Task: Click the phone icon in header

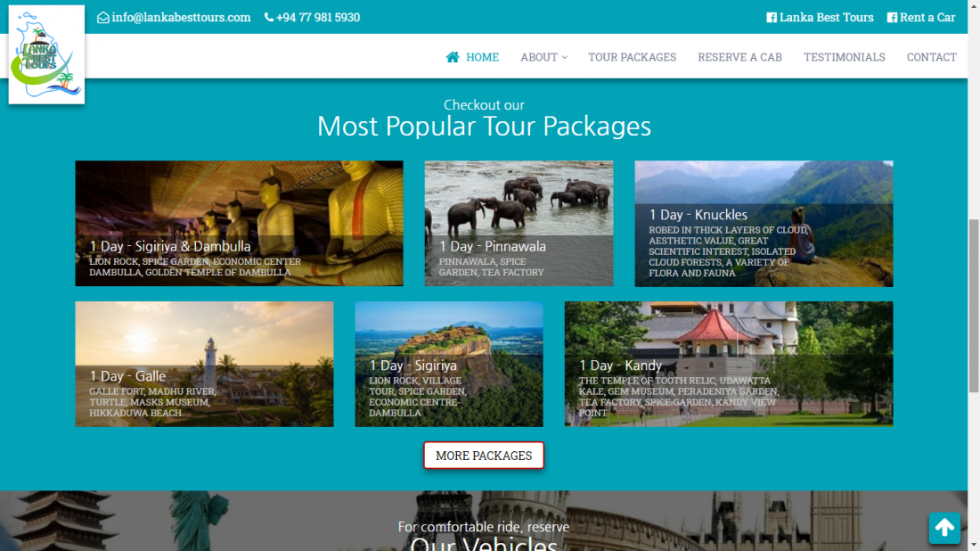Action: coord(269,18)
